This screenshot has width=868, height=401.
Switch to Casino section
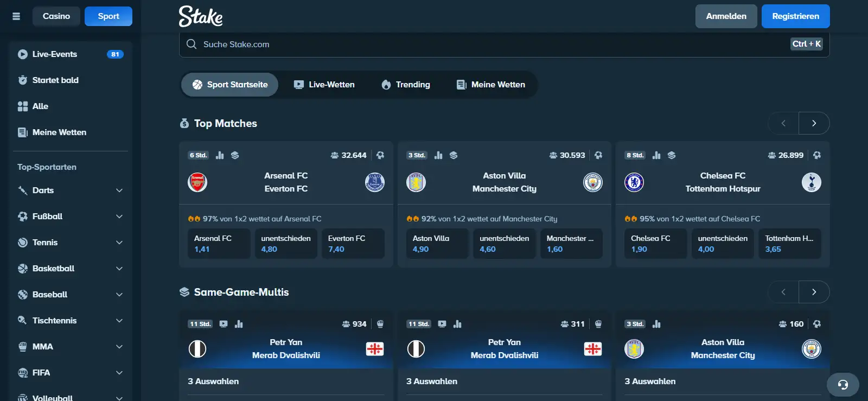point(56,16)
